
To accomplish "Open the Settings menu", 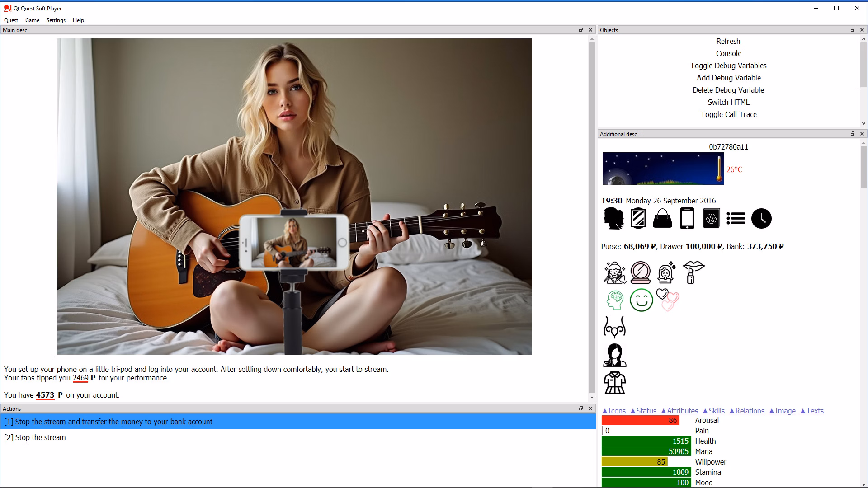I will point(56,20).
